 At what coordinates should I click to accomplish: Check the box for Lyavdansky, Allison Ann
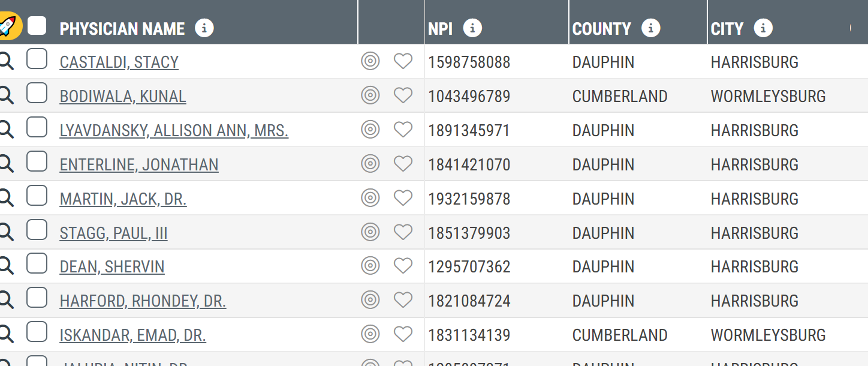click(x=37, y=128)
